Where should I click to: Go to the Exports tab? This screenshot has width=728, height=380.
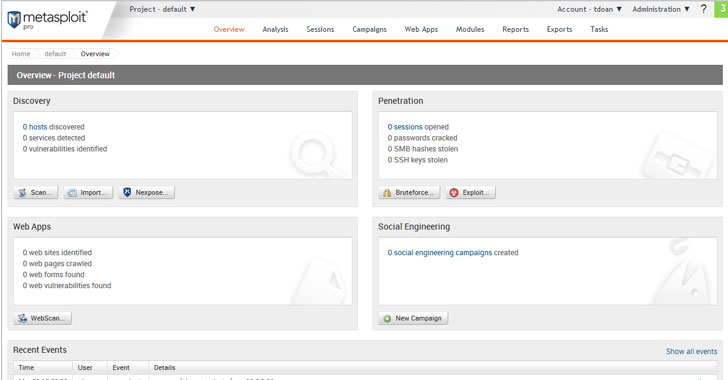(x=559, y=29)
